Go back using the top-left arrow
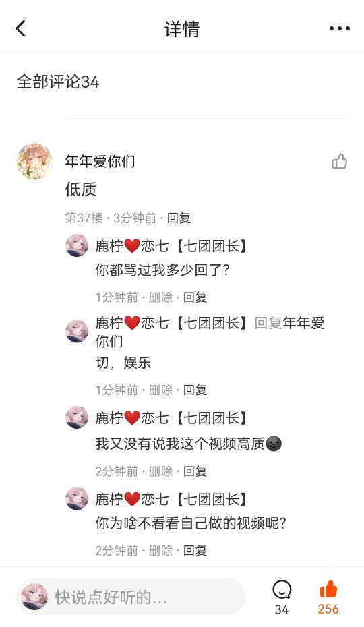364x627 pixels. point(21,28)
